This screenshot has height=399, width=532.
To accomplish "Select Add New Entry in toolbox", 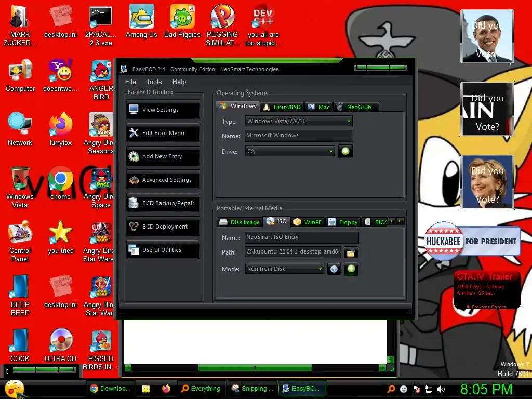I will coord(163,156).
